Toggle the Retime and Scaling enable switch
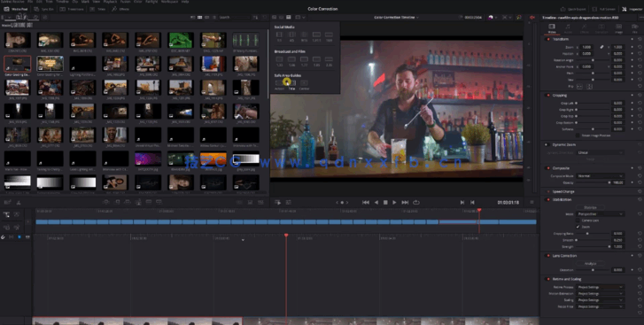Viewport: 644px width, 325px height. tap(548, 279)
